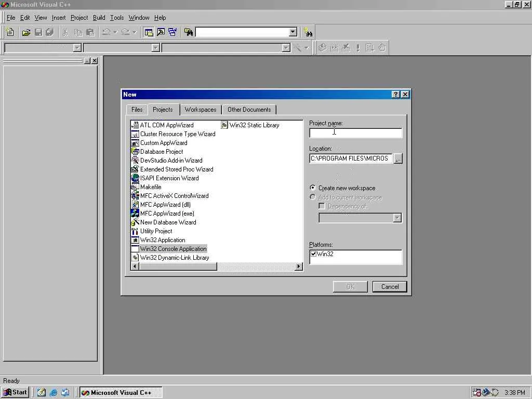This screenshot has width=532, height=399.
Task: Click the Stop Build toolbar icon
Action: pyautogui.click(x=345, y=47)
